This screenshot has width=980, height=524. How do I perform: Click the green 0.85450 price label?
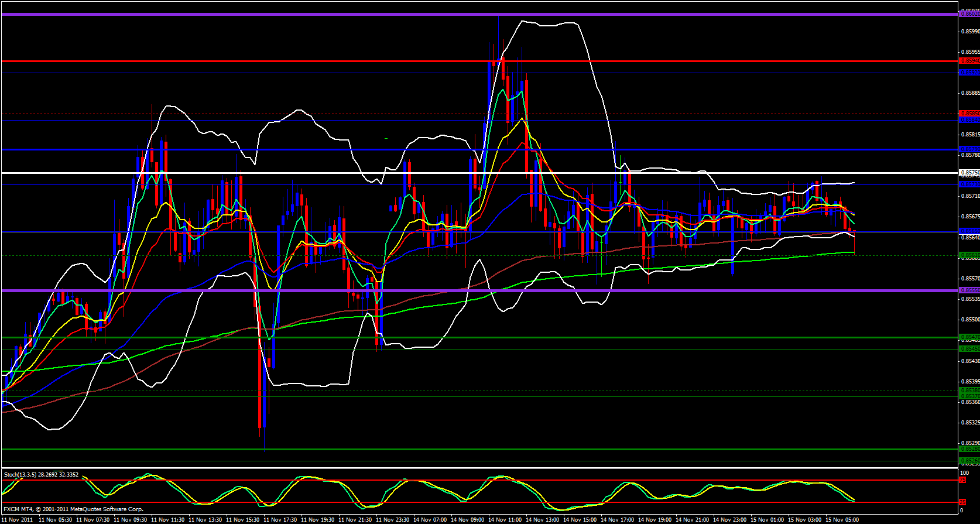(x=968, y=349)
